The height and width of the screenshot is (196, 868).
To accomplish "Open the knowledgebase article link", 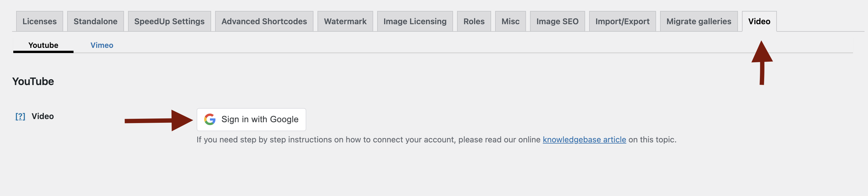I will (x=584, y=140).
